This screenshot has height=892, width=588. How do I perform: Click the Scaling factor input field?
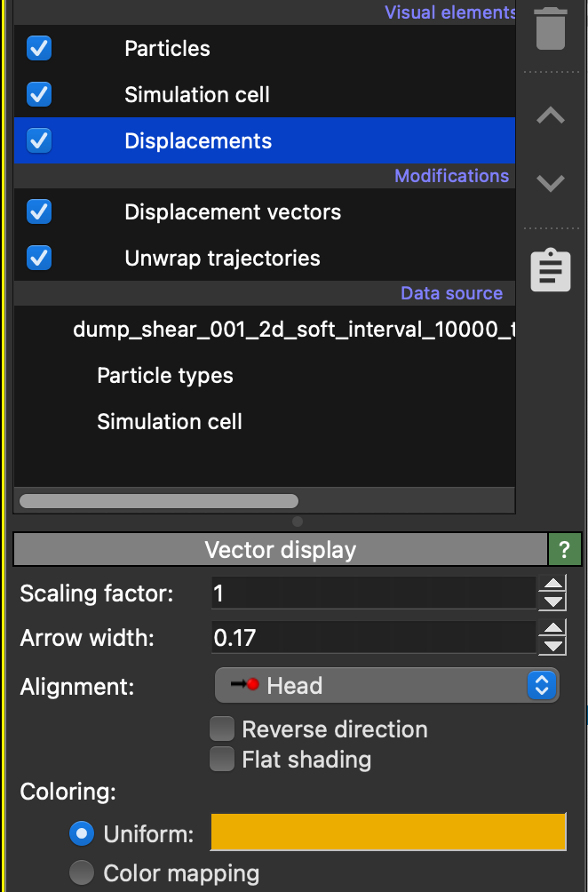point(373,593)
